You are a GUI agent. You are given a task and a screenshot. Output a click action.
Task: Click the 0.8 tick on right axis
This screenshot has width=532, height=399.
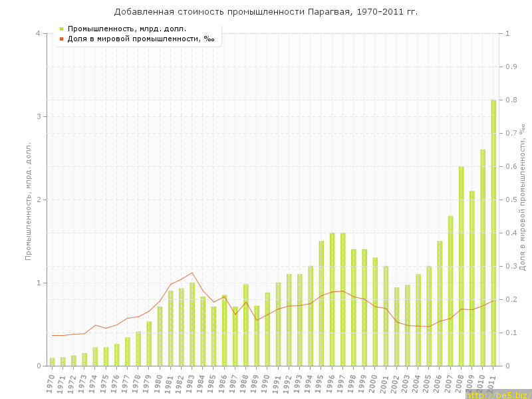pyautogui.click(x=511, y=100)
